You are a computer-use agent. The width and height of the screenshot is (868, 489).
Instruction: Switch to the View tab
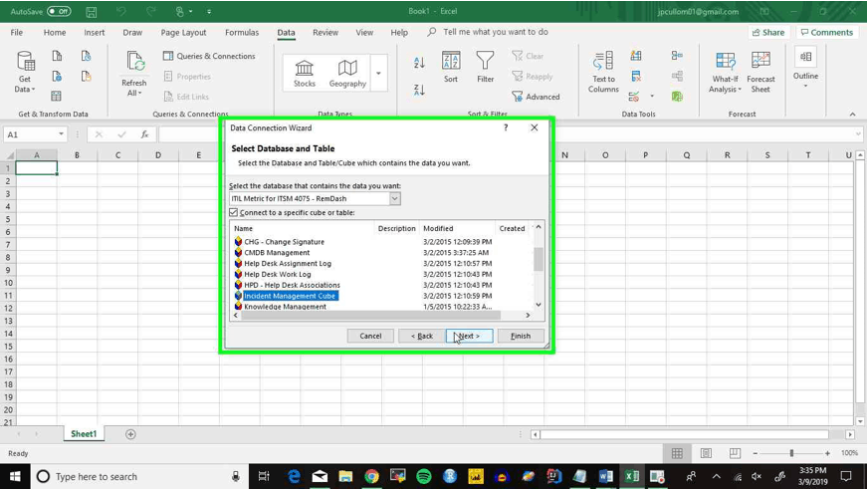point(364,33)
